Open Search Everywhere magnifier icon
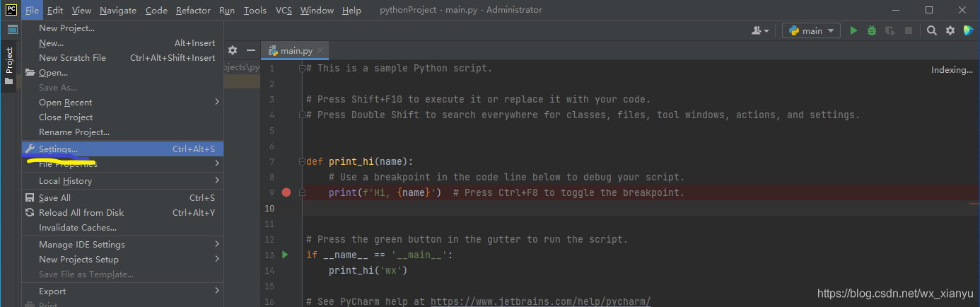The height and width of the screenshot is (307, 980). click(x=932, y=30)
